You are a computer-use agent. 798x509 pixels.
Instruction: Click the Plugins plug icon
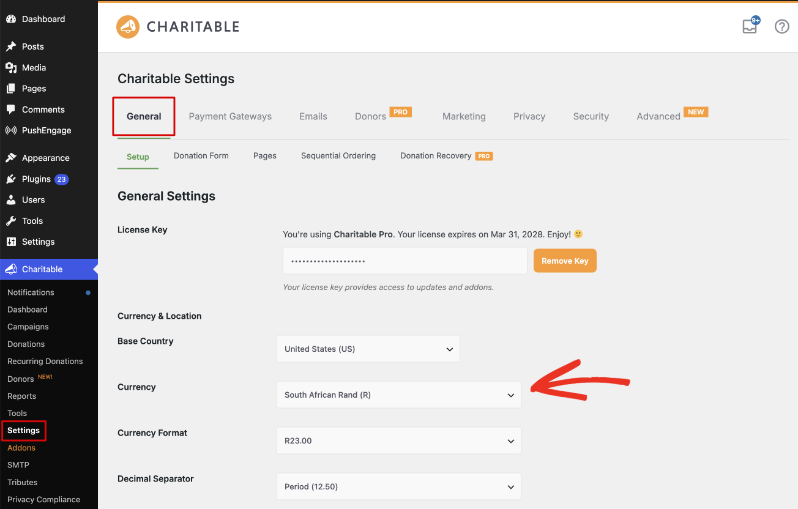tap(11, 179)
